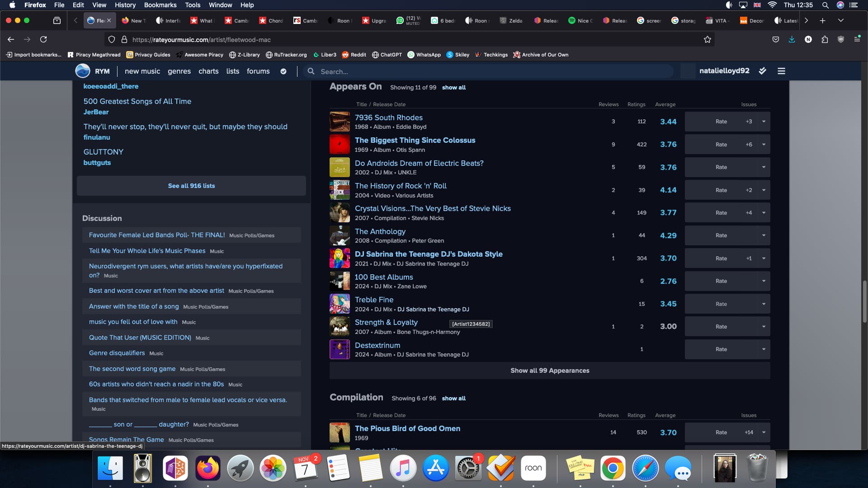Launch Music app from the dock
868x488 pixels.
403,468
